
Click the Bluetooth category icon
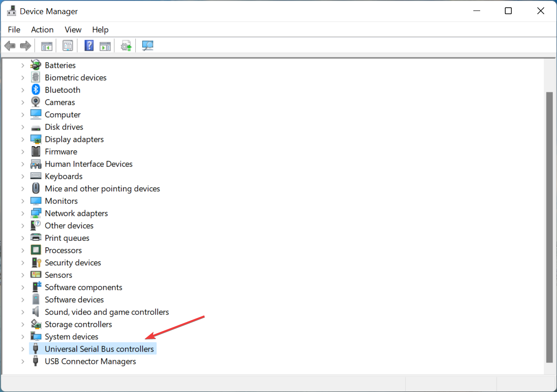(36, 90)
